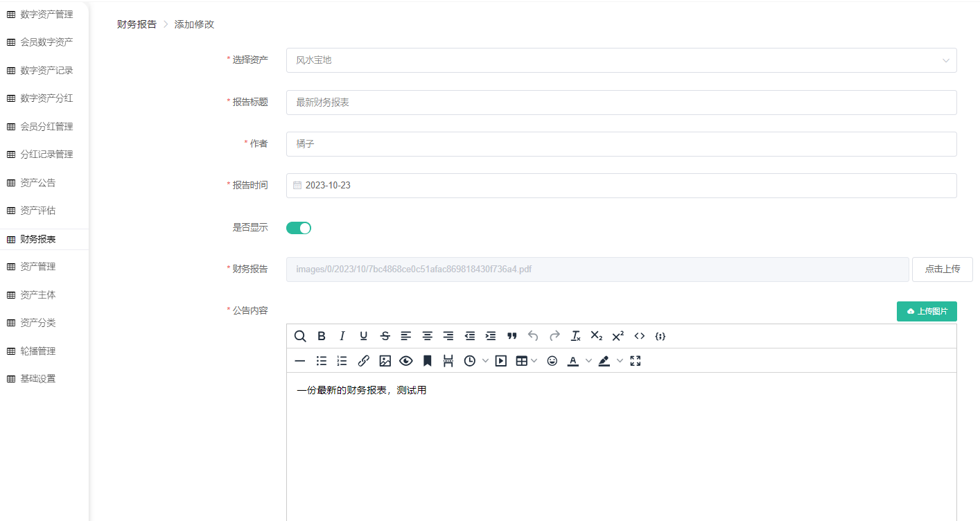Enter fullscreen editor mode

point(636,361)
